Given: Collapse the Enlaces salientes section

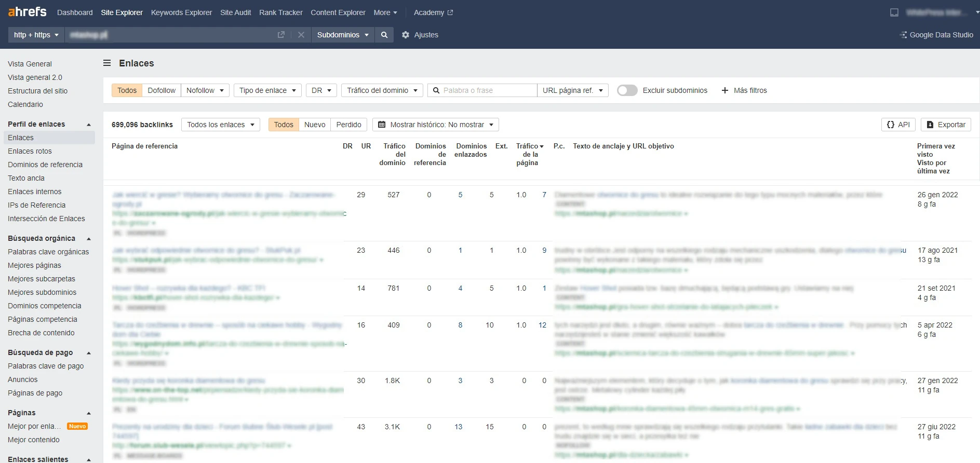Looking at the screenshot, I should click(x=89, y=460).
